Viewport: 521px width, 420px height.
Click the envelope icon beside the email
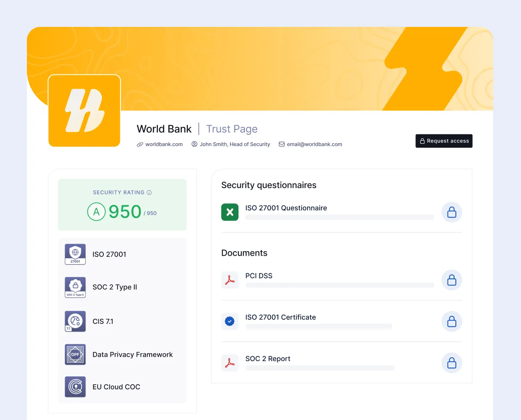282,144
